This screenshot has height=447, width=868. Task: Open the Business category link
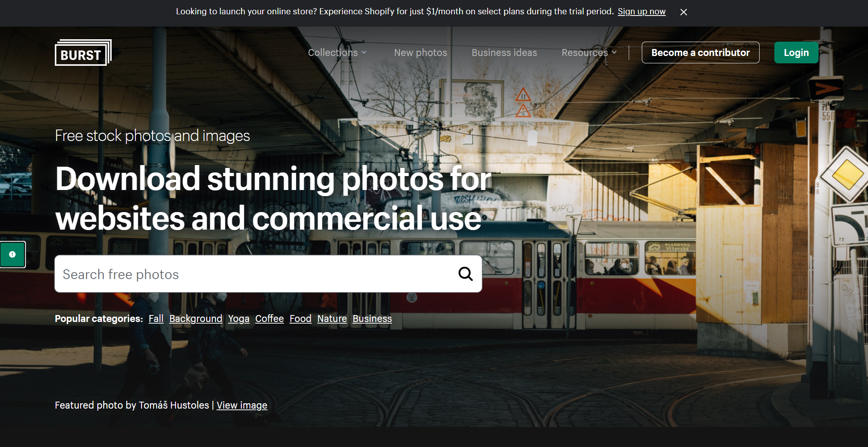(x=372, y=319)
